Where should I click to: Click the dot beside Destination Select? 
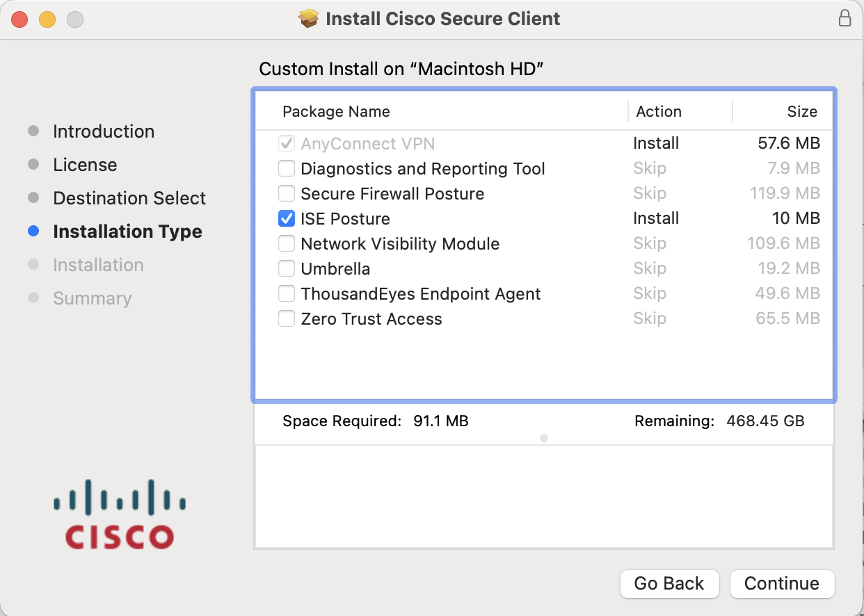click(x=33, y=197)
